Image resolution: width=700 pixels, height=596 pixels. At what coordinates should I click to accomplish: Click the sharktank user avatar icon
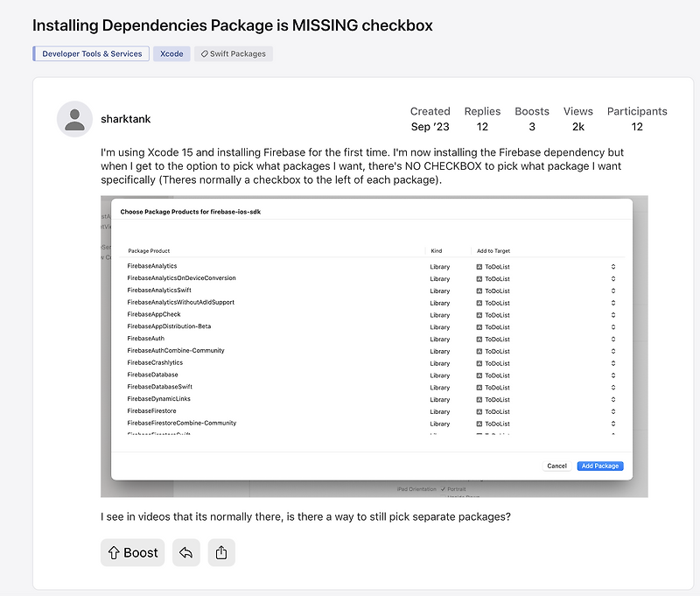(x=74, y=119)
